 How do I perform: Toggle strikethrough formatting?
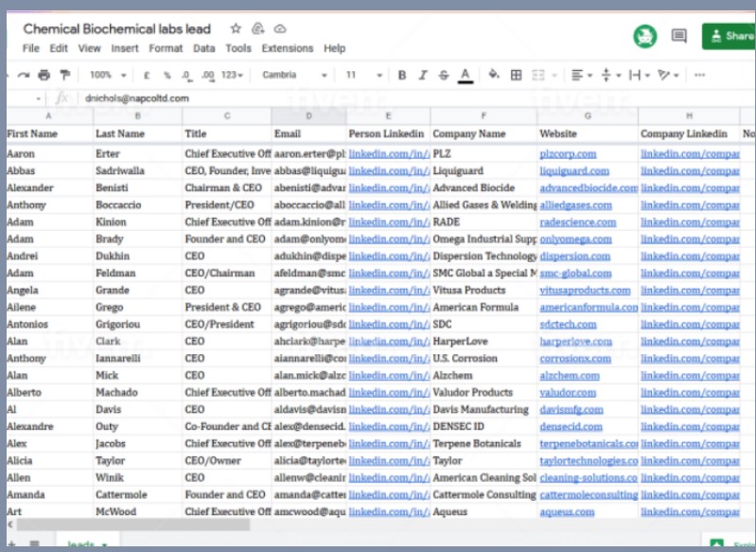[444, 75]
